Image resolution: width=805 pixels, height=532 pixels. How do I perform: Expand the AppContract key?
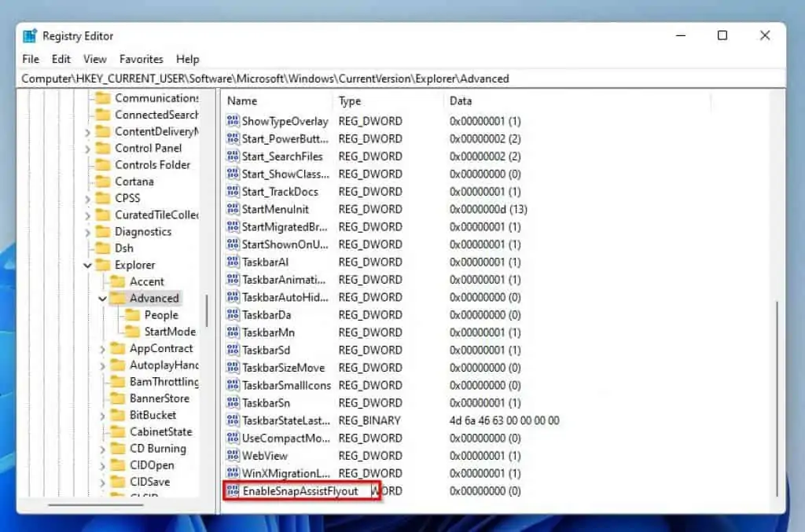coord(101,348)
